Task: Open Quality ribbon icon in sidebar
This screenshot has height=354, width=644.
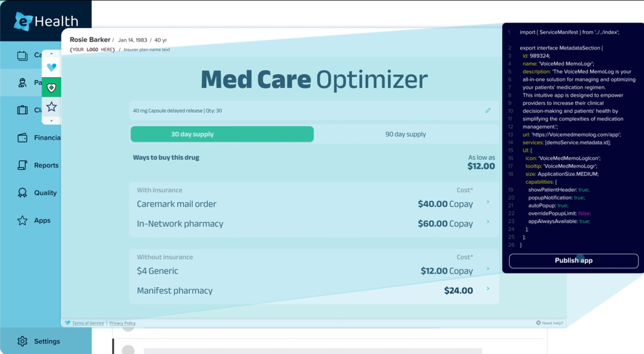Action: point(22,193)
